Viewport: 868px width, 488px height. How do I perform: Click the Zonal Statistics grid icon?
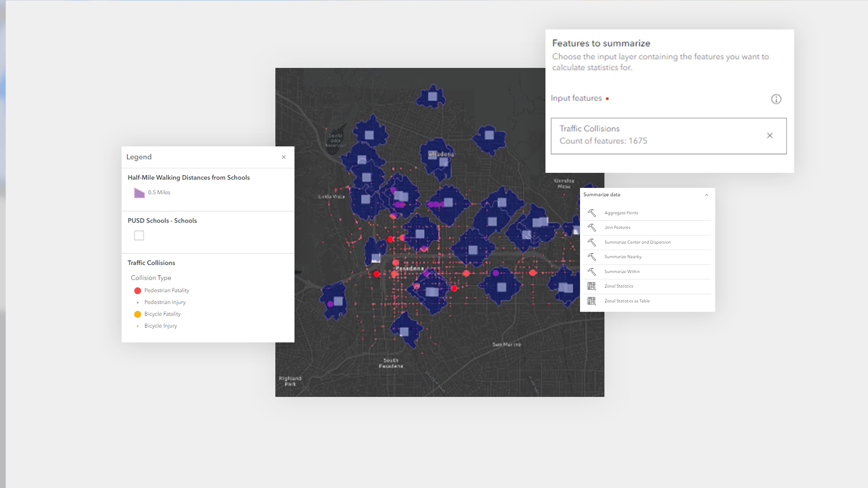(591, 286)
